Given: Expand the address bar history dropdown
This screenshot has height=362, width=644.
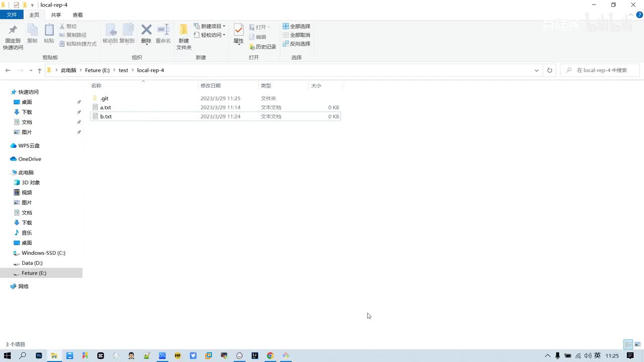Looking at the screenshot, I should tap(536, 70).
